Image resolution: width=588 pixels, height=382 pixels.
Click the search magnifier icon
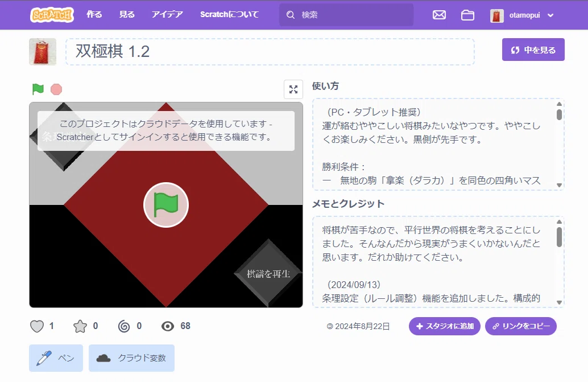(290, 15)
